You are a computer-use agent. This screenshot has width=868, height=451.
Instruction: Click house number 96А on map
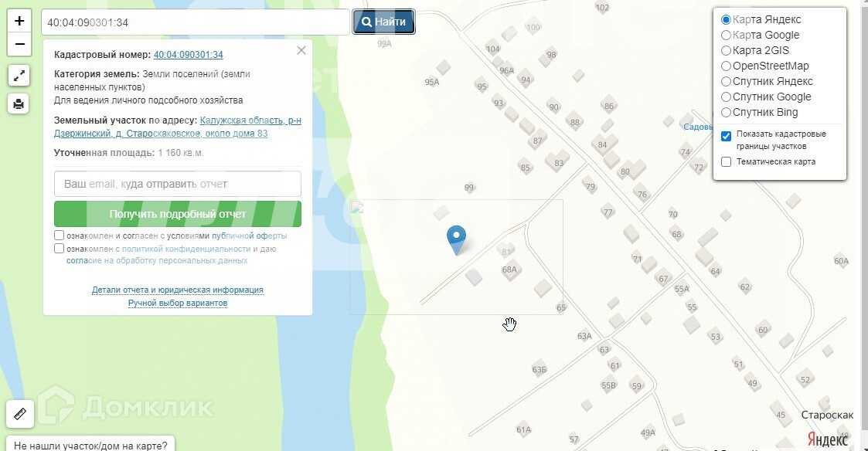(x=506, y=70)
